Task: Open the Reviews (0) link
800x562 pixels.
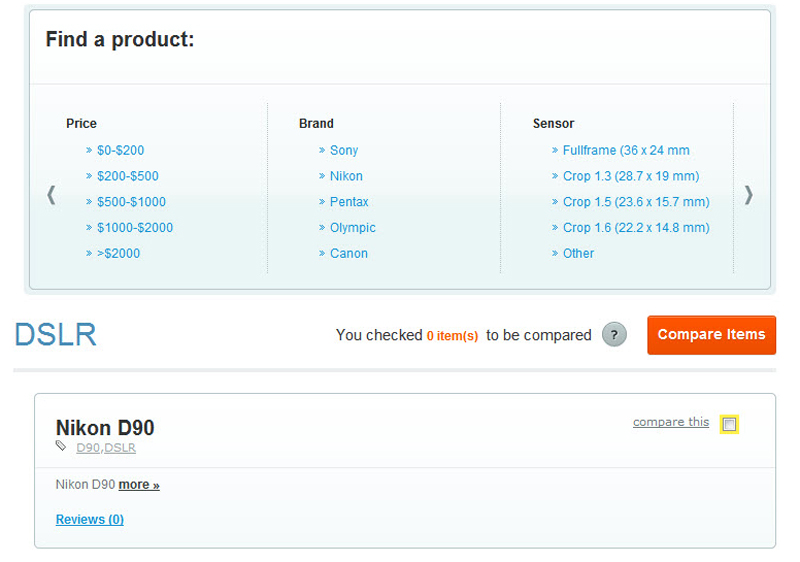Action: tap(90, 520)
